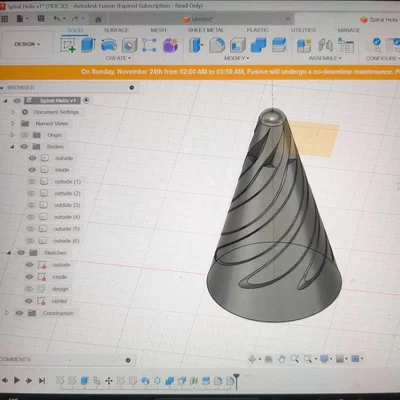Click the Combine icon in Modify
The height and width of the screenshot is (400, 400).
tap(258, 45)
